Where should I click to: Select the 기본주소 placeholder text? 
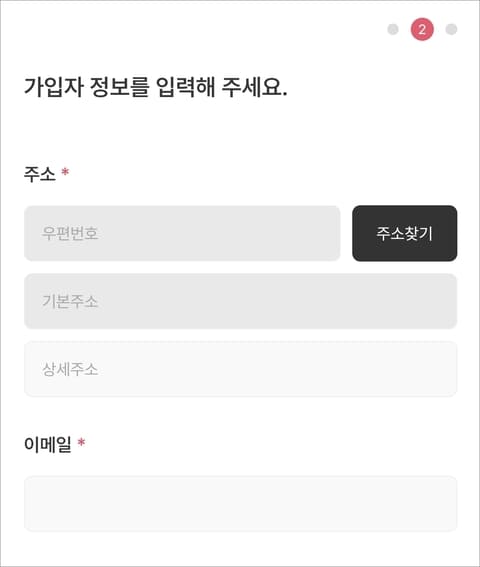point(70,301)
